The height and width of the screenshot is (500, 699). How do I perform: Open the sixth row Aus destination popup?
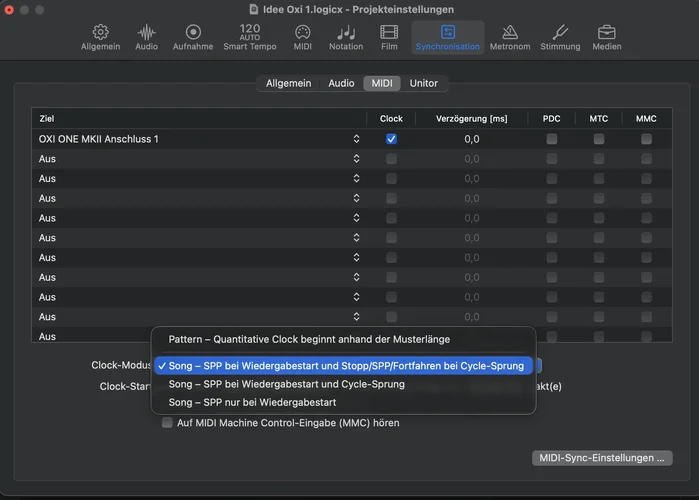click(356, 238)
